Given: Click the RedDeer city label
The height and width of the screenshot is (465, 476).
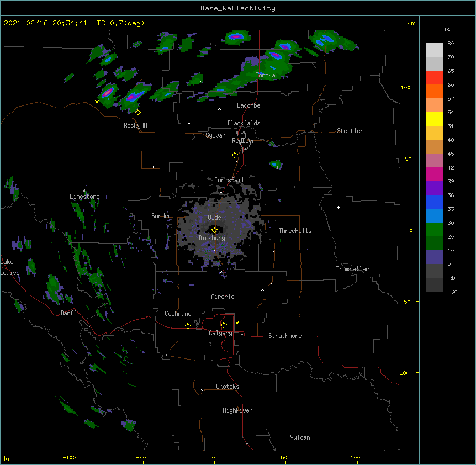Looking at the screenshot, I should coord(243,141).
